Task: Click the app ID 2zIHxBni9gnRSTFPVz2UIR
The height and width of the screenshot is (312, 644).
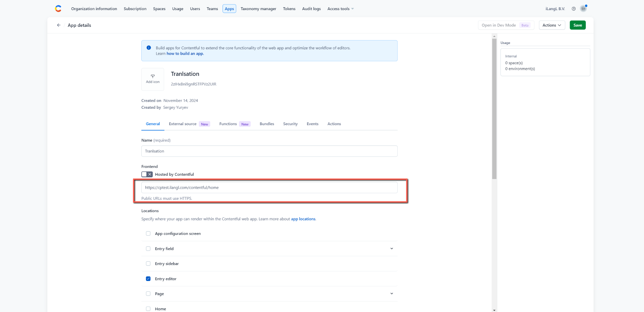Action: tap(193, 84)
